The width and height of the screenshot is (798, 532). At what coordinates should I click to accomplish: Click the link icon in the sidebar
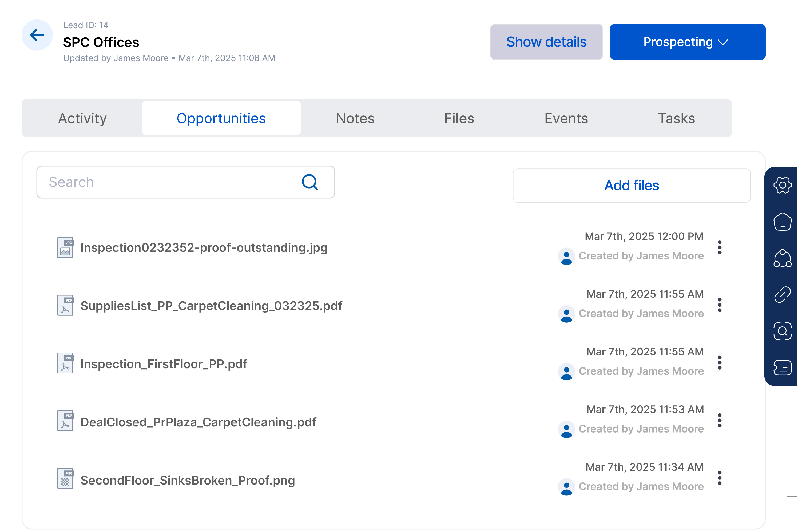(x=782, y=294)
